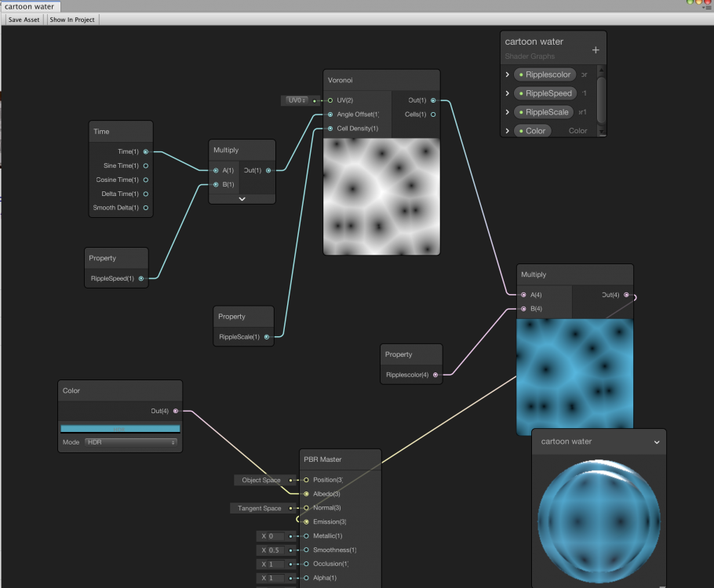
Task: Add a new property in the blackboard
Action: (596, 50)
